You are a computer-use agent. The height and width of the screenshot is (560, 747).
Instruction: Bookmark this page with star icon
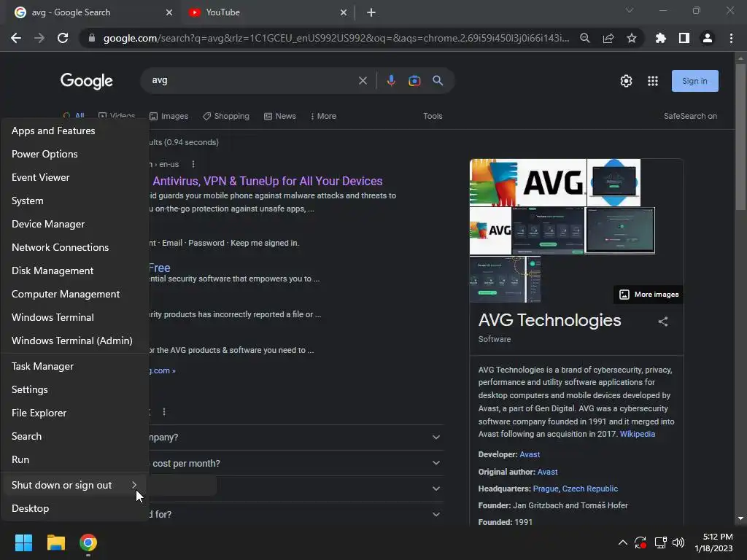631,38
